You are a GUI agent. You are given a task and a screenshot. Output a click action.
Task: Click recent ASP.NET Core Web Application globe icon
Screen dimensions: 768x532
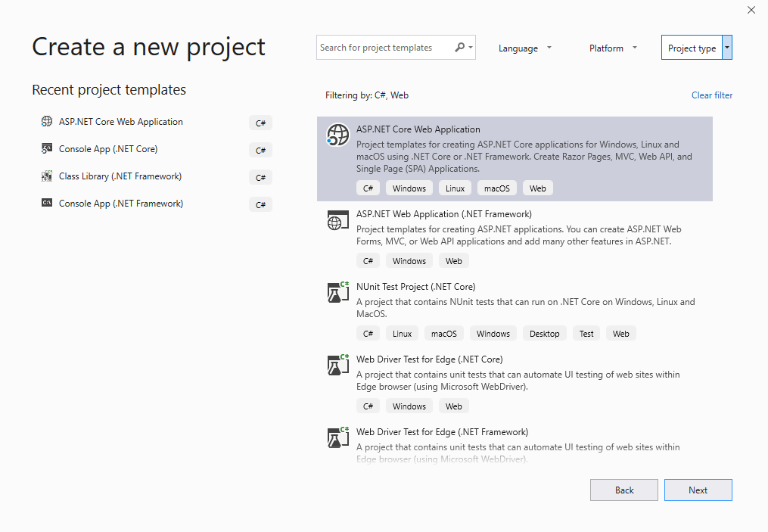[47, 122]
